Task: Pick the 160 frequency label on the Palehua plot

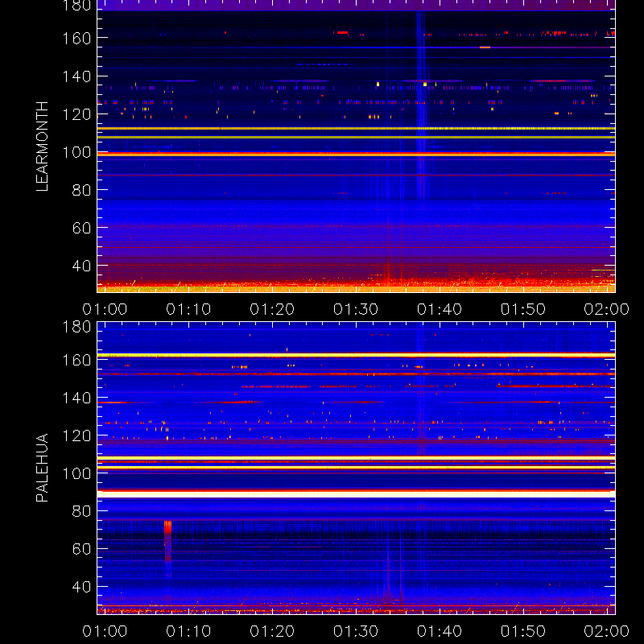Action: 76,360
